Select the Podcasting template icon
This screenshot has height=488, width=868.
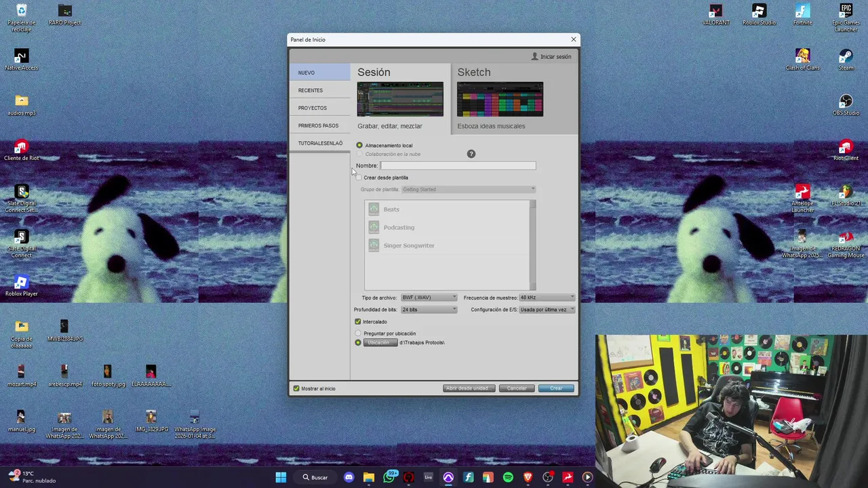pyautogui.click(x=374, y=228)
